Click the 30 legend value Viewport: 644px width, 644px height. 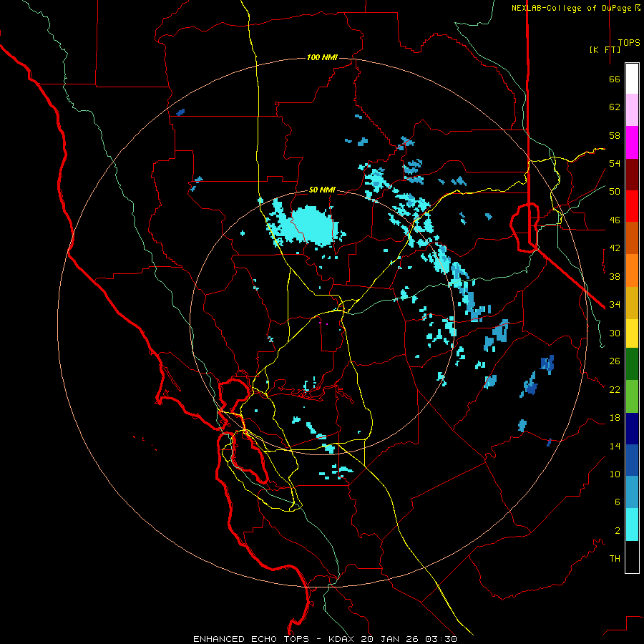click(x=615, y=333)
